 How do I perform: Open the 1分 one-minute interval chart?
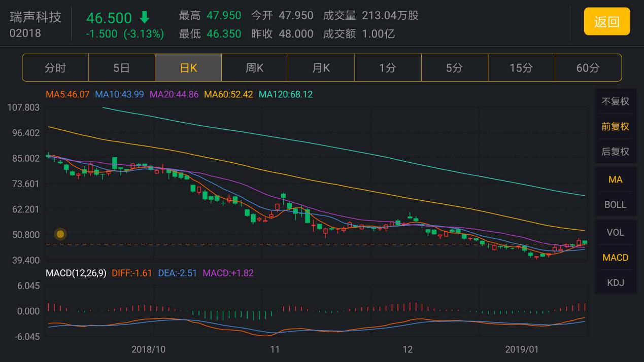[x=387, y=67]
